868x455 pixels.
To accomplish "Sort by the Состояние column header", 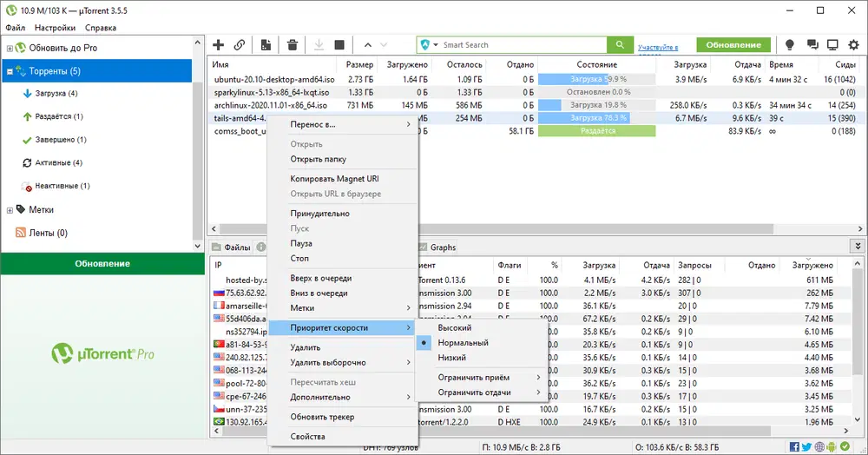I will point(596,65).
